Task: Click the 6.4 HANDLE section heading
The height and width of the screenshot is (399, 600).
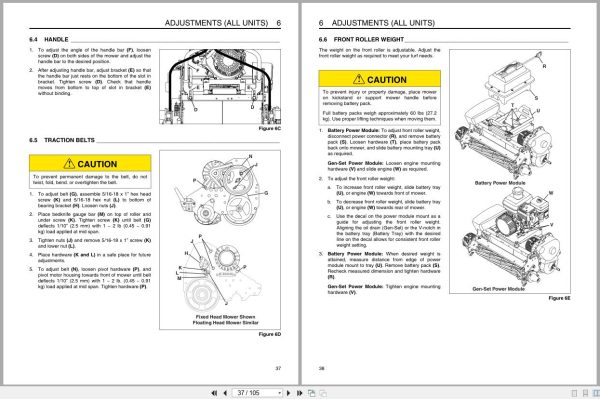Action: (49, 39)
